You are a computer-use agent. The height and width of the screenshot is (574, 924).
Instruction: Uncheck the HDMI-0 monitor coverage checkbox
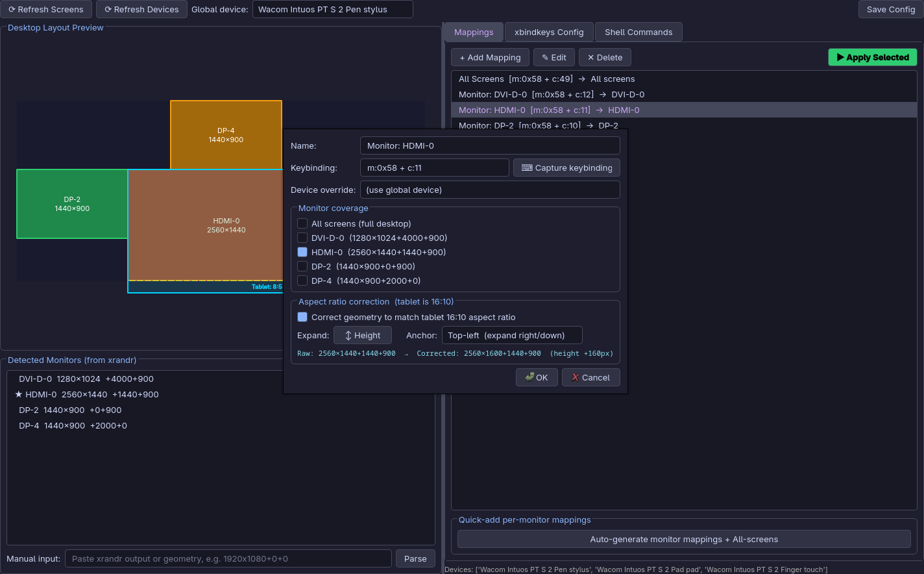coord(302,253)
